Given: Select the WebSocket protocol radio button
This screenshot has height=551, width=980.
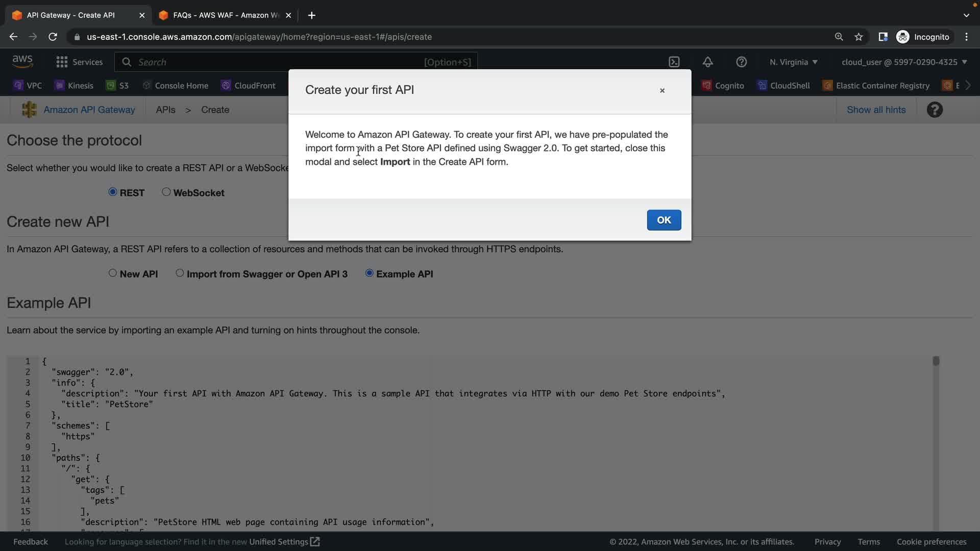Looking at the screenshot, I should pyautogui.click(x=166, y=192).
